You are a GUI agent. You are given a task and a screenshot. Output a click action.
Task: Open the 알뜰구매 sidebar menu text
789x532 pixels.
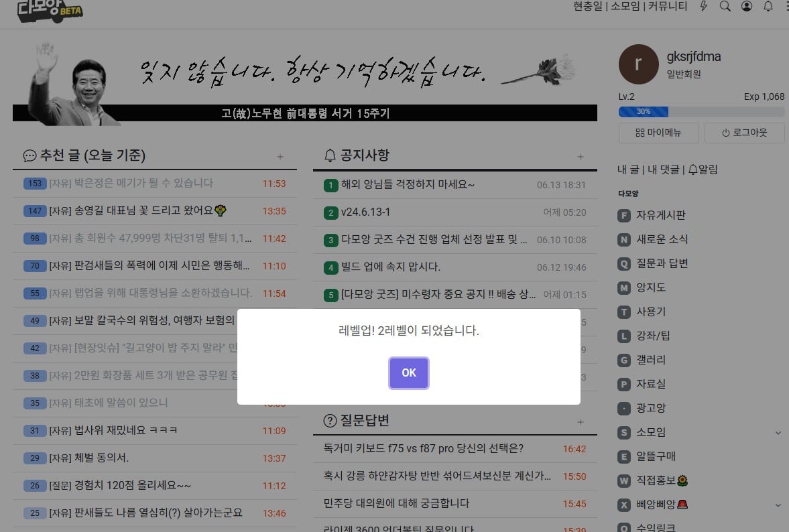656,456
